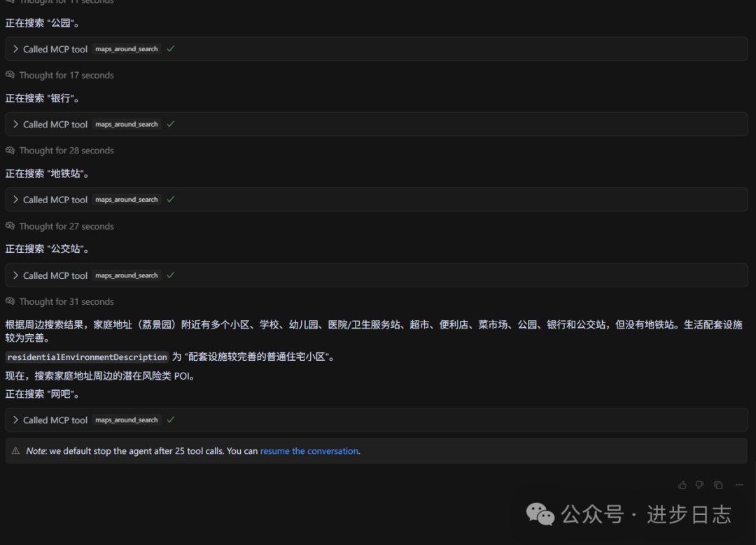756x545 pixels.
Task: Click the "Called MCP tool" label in the 银行 row
Action: coord(55,125)
